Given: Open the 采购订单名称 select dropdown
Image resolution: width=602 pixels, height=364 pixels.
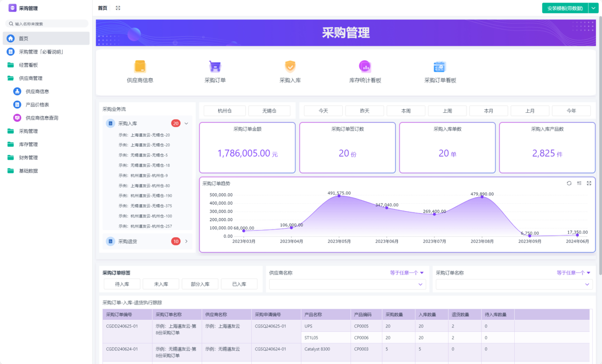Looking at the screenshot, I should (x=514, y=284).
